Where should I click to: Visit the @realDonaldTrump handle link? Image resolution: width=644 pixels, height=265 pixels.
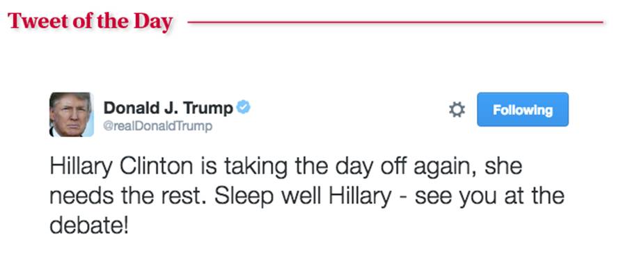[x=158, y=126]
